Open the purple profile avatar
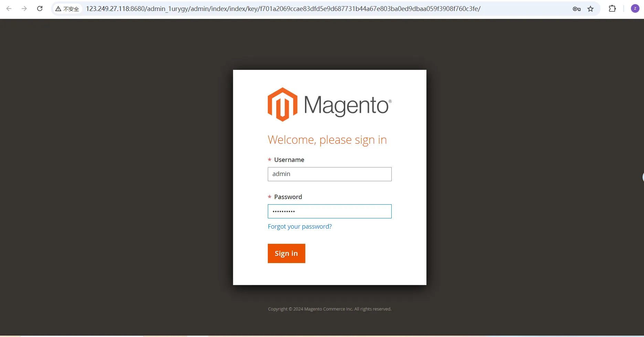 click(635, 9)
